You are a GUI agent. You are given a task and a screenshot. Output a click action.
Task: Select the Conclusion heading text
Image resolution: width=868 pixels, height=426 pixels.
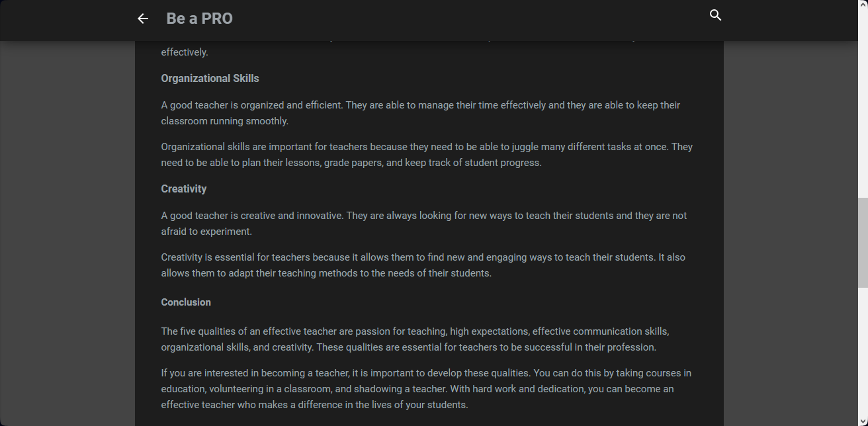click(x=186, y=302)
